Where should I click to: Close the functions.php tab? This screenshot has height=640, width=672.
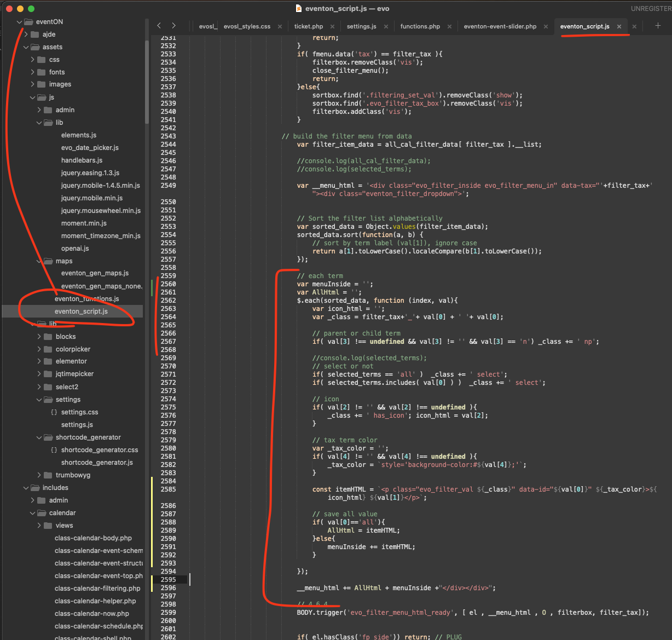450,26
